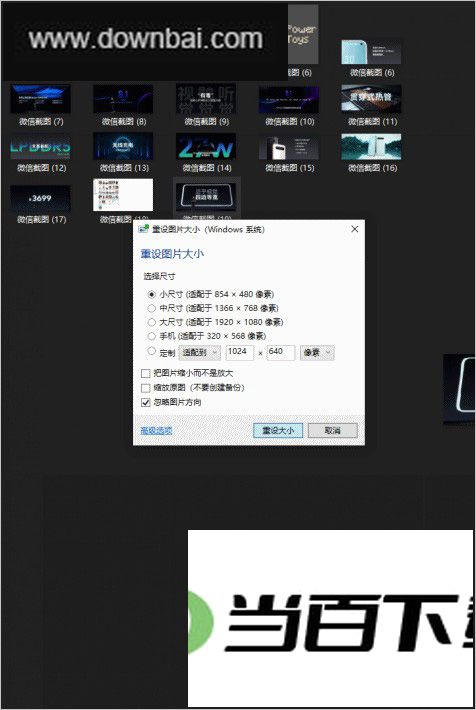Uncheck the 忽略图片方向 checkbox

click(x=146, y=403)
